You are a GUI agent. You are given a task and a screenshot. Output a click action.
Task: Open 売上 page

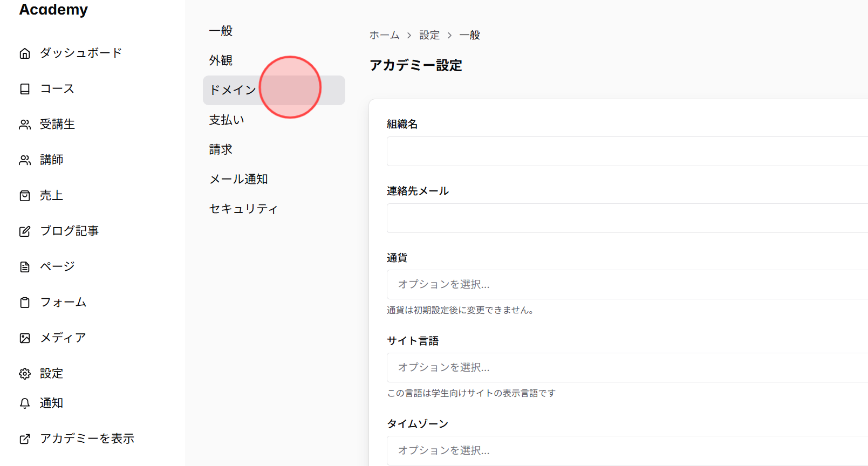tap(52, 195)
